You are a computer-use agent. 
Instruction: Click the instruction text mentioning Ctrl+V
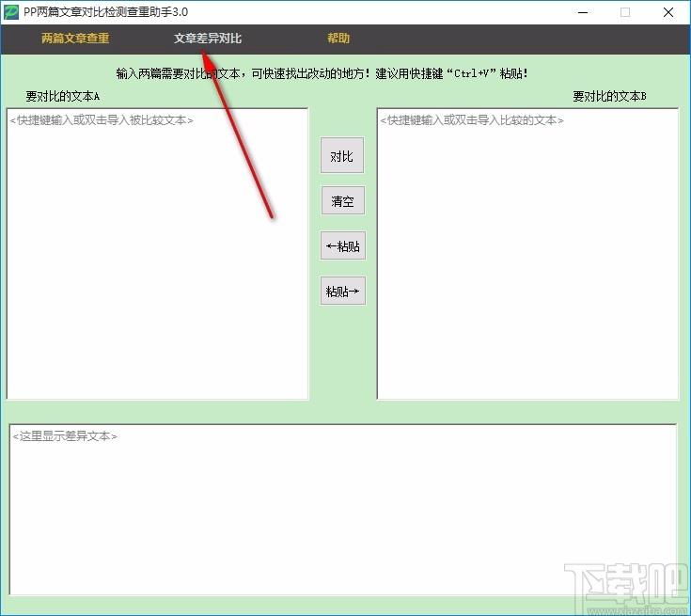[322, 73]
